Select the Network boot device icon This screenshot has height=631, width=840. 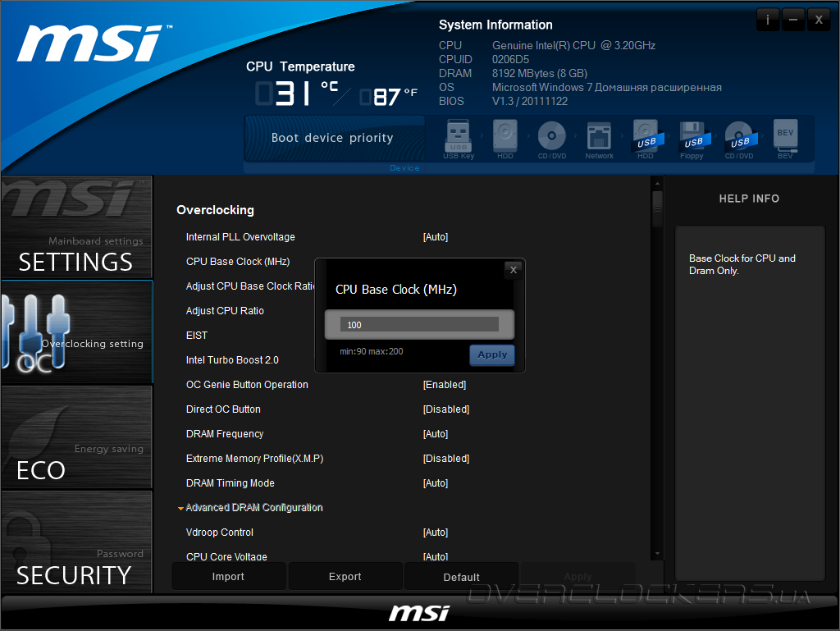[599, 139]
